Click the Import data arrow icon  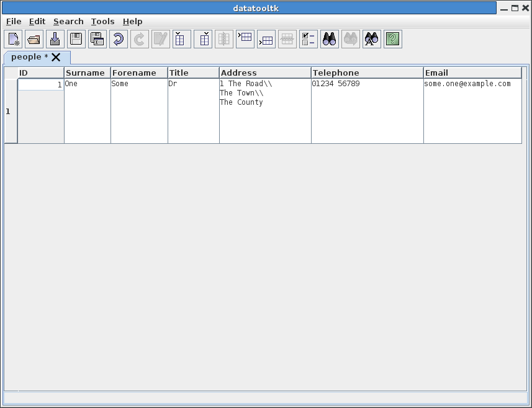pos(56,39)
